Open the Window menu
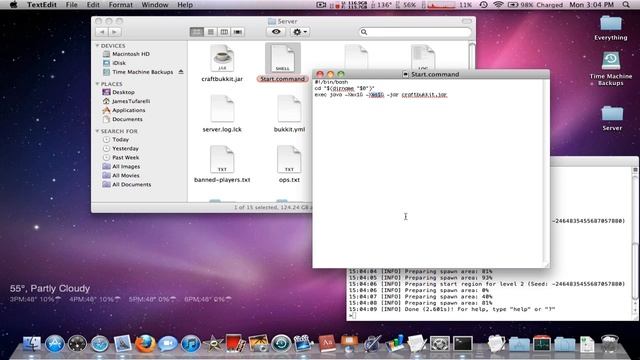This screenshot has width=640, height=360. tap(155, 5)
